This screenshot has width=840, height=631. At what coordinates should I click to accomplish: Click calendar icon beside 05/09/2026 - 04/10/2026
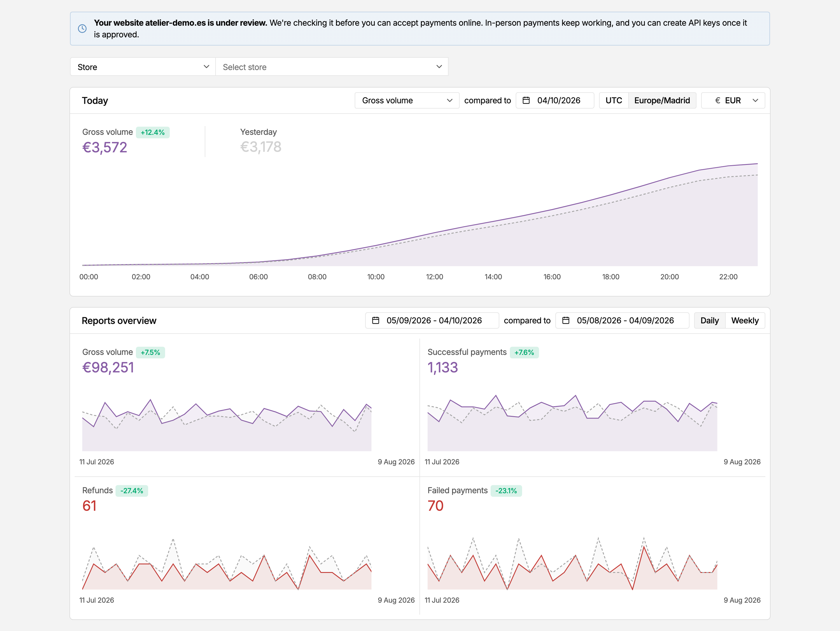376,320
